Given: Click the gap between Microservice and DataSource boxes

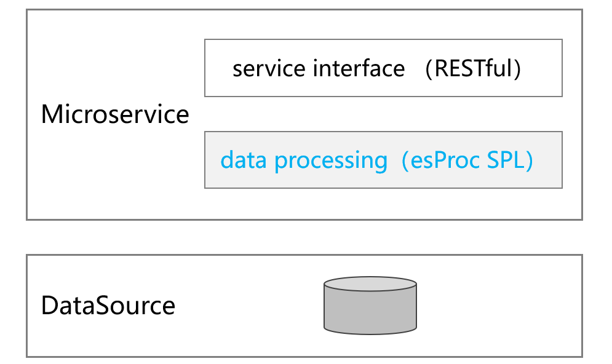Looking at the screenshot, I should pyautogui.click(x=304, y=237).
